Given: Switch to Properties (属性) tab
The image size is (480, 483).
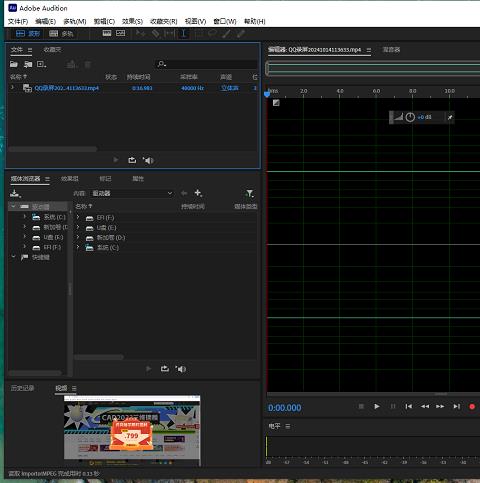Looking at the screenshot, I should [x=138, y=179].
